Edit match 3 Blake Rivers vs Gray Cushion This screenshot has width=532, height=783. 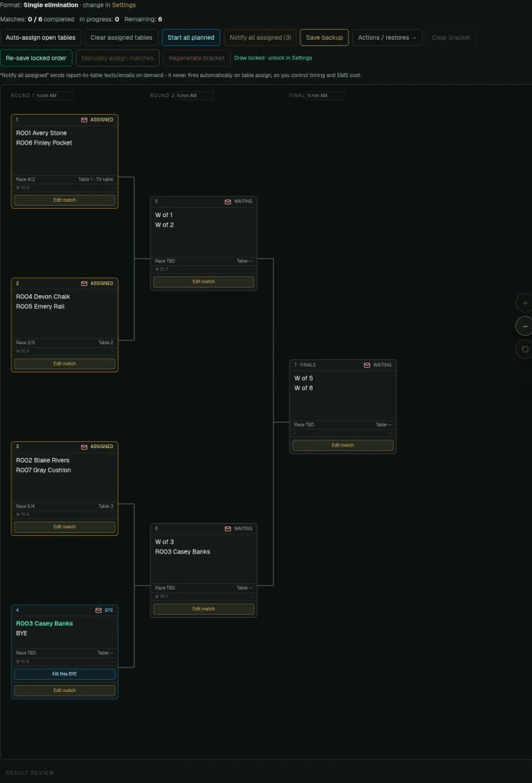click(64, 527)
